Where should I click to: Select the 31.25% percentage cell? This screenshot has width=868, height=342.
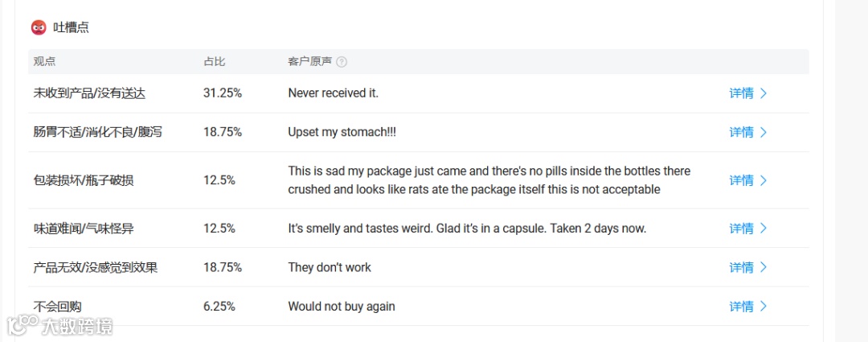pyautogui.click(x=223, y=93)
